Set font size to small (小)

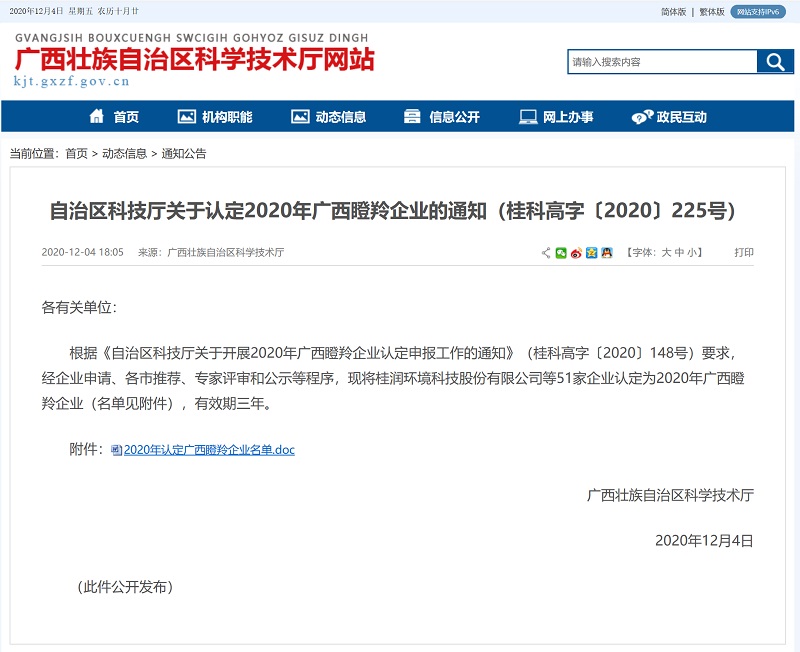click(x=693, y=253)
